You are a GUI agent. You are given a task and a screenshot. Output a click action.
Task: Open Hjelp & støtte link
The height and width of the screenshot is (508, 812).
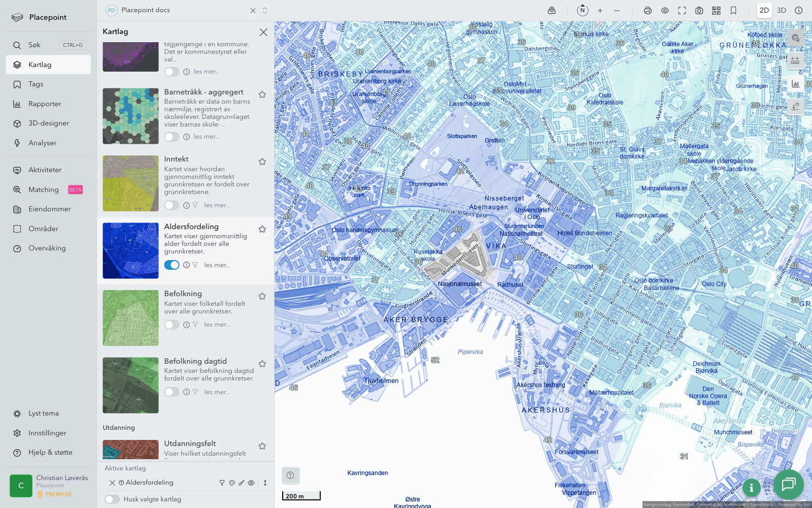click(x=50, y=453)
